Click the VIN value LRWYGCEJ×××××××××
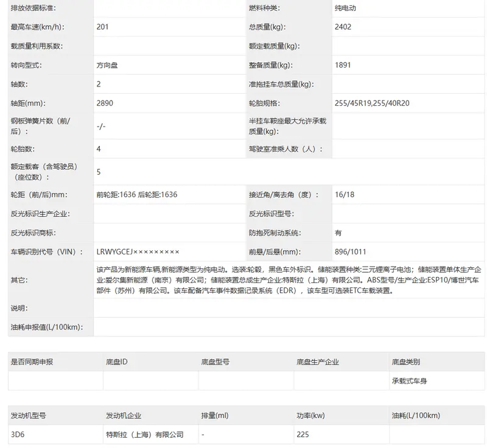The width and height of the screenshot is (487, 448). tap(138, 251)
